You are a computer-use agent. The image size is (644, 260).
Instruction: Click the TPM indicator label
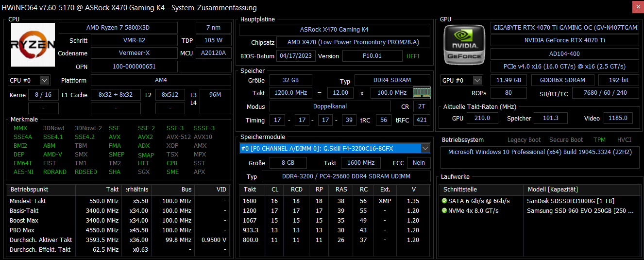pyautogui.click(x=599, y=140)
